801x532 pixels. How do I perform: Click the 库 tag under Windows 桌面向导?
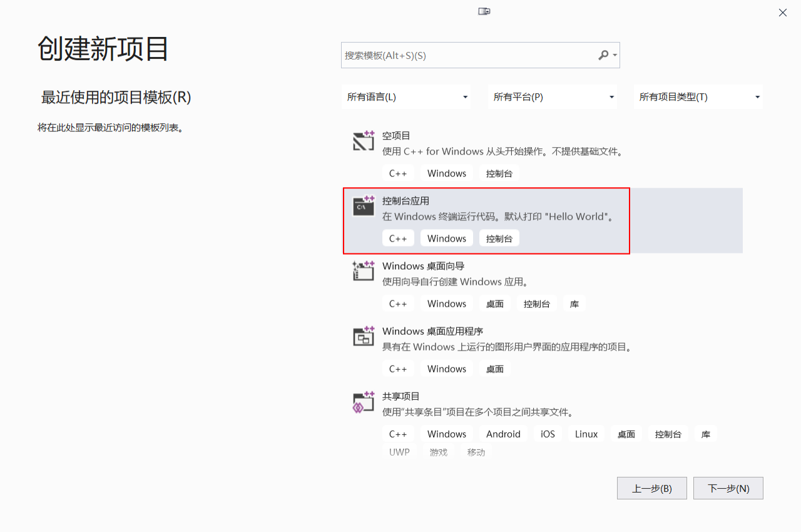pyautogui.click(x=574, y=304)
